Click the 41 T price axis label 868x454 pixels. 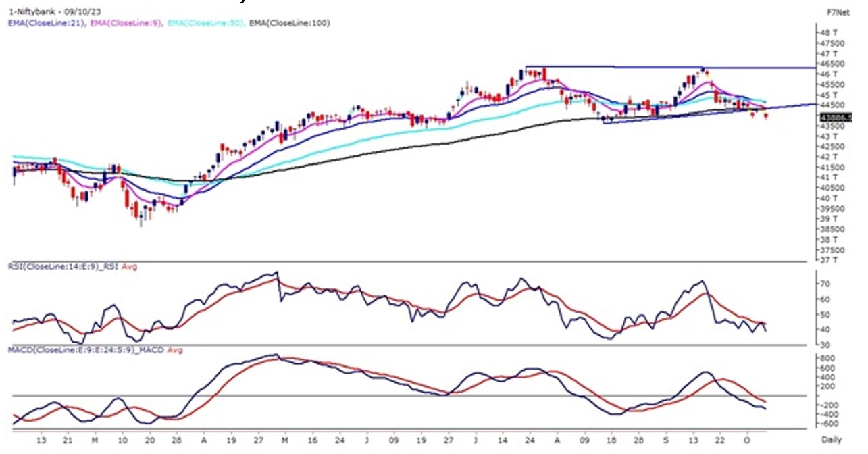(829, 177)
